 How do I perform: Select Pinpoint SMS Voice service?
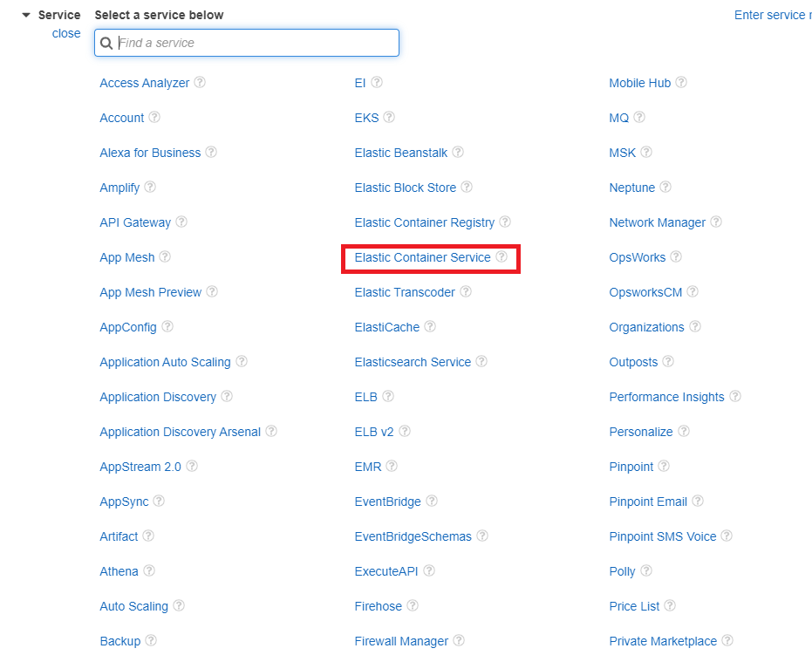(x=662, y=536)
